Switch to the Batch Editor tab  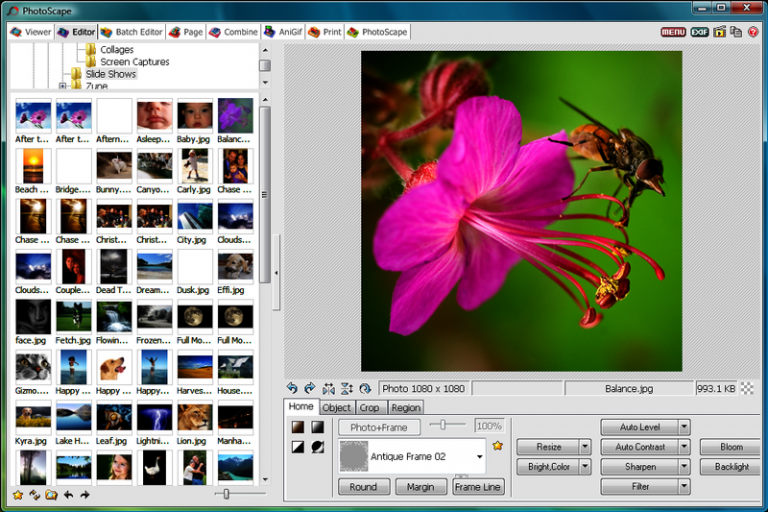(x=131, y=32)
